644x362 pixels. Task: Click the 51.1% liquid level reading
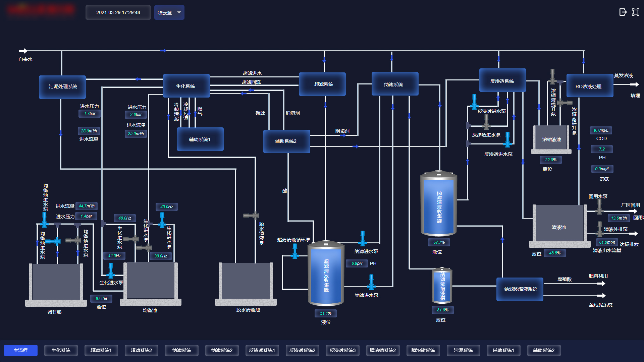click(326, 313)
